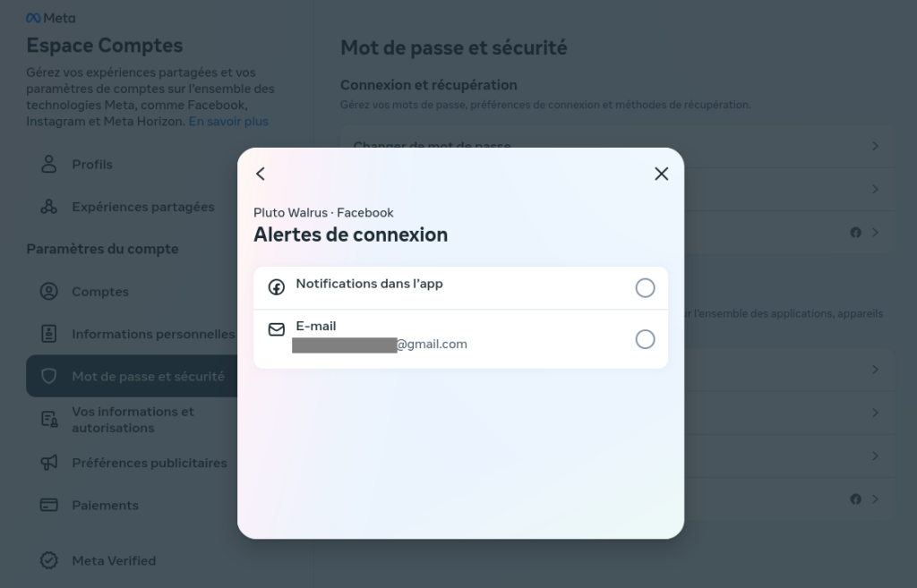
Task: Select the E-mail alert radio button
Action: point(645,339)
